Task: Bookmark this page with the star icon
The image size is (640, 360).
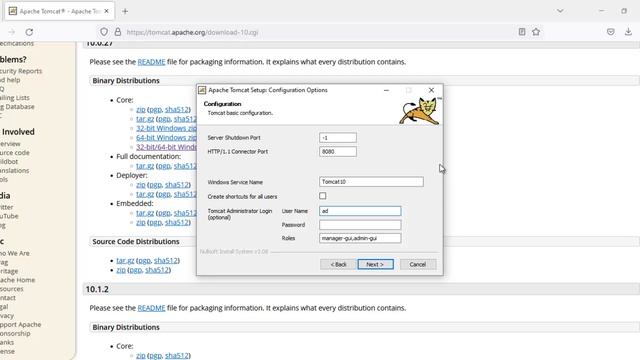Action: tap(536, 32)
